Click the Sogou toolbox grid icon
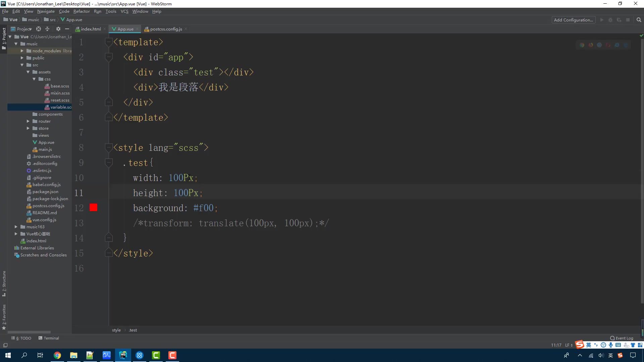 coord(640,345)
